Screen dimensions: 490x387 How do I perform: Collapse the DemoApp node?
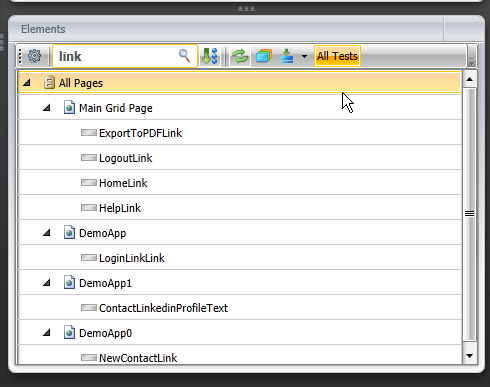coord(47,233)
